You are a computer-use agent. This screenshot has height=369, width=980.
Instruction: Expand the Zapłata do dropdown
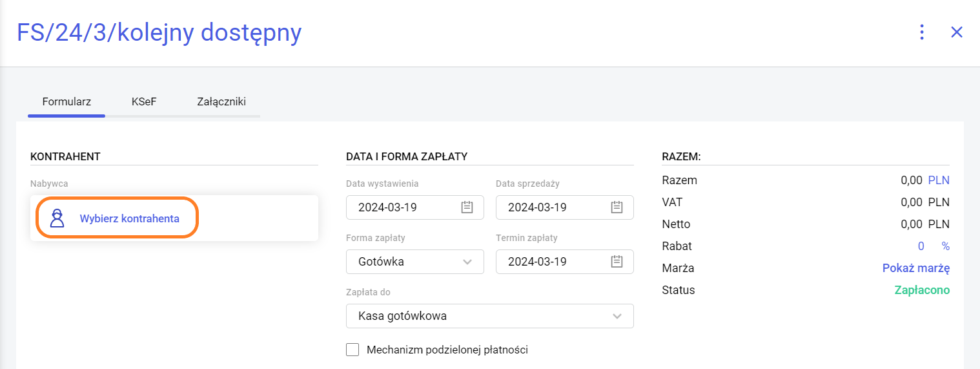617,316
